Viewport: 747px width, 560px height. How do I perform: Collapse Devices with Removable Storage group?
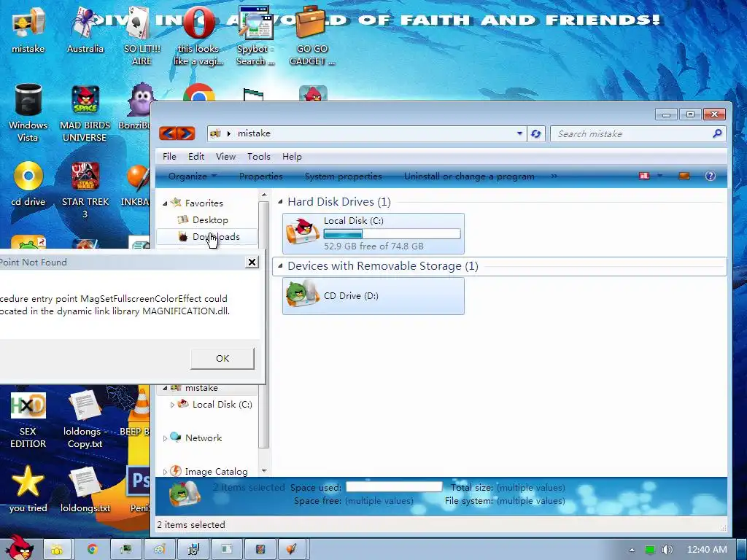[280, 265]
